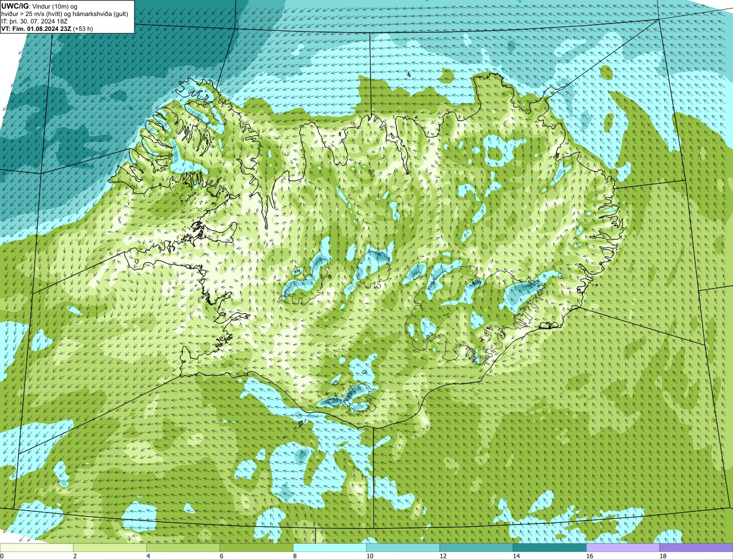Click the 8–10 m/s pale cyan legend swatch
Viewport: 733px width, 560px height.
330,547
